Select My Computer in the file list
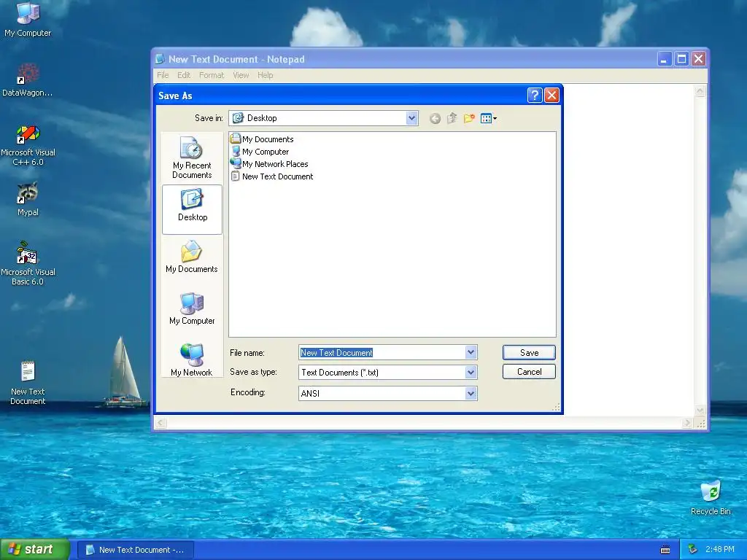Image resolution: width=747 pixels, height=560 pixels. click(260, 152)
